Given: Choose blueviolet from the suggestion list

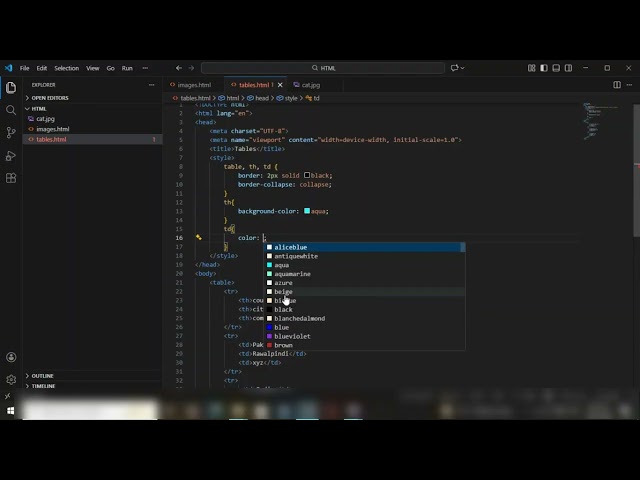Looking at the screenshot, I should pos(365,336).
